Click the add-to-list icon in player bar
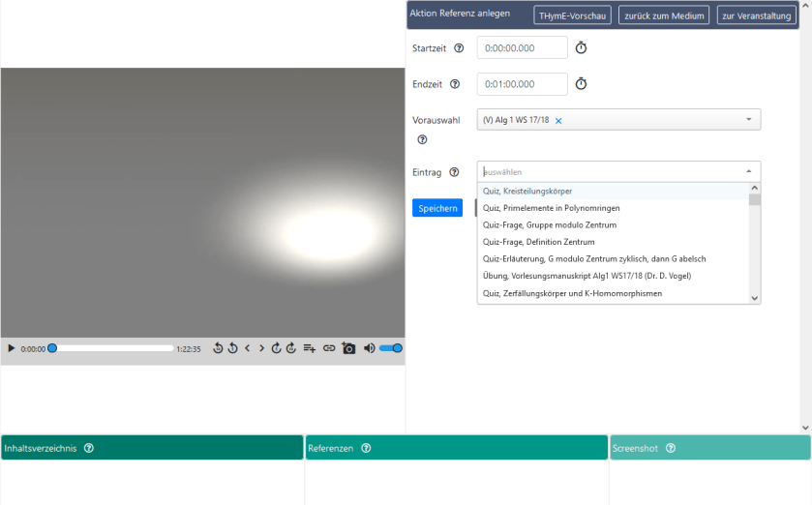This screenshot has width=812, height=505. click(310, 348)
